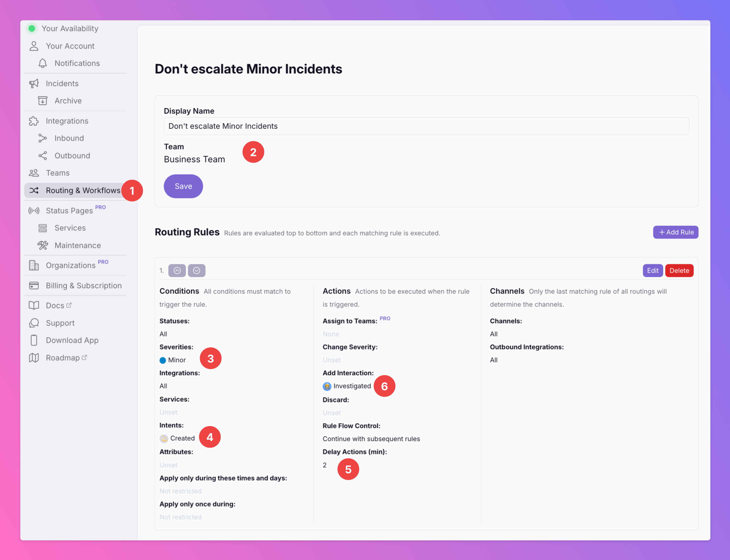Open the Inbound integrations section
This screenshot has height=560, width=730.
[68, 138]
